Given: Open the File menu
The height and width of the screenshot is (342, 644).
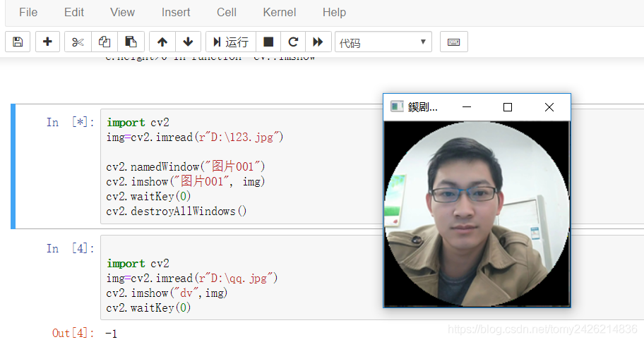Looking at the screenshot, I should coord(28,12).
